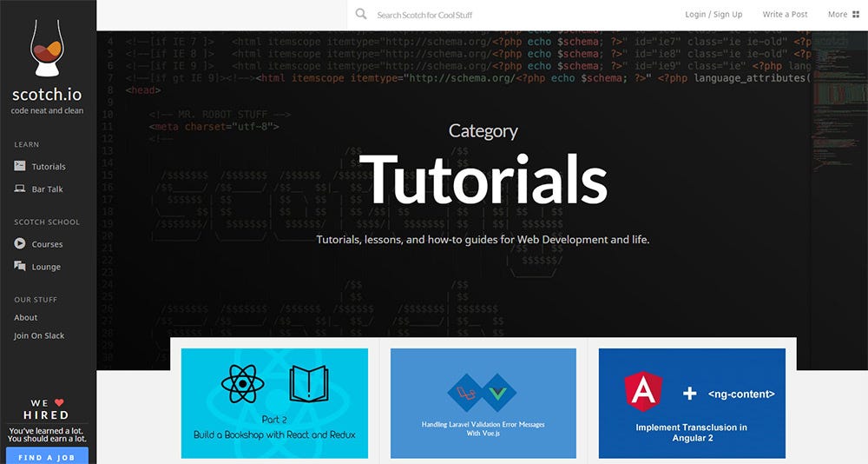Click Join On Slack link
The height and width of the screenshot is (464, 868).
tap(39, 335)
